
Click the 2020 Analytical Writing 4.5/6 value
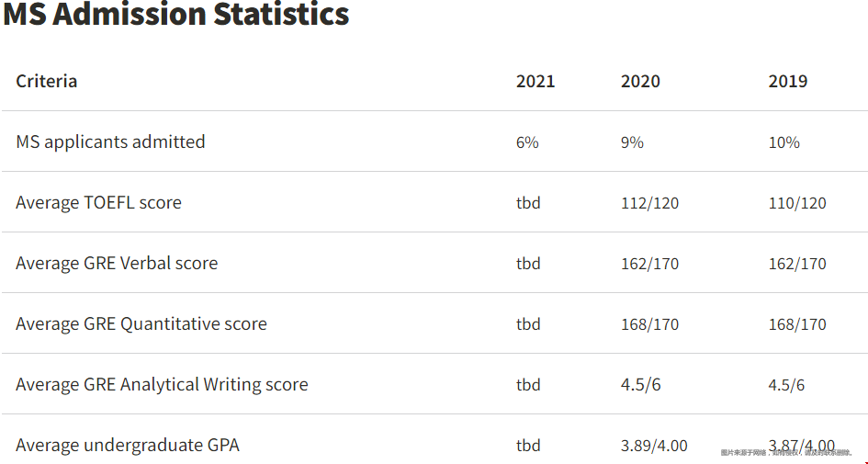(x=641, y=385)
